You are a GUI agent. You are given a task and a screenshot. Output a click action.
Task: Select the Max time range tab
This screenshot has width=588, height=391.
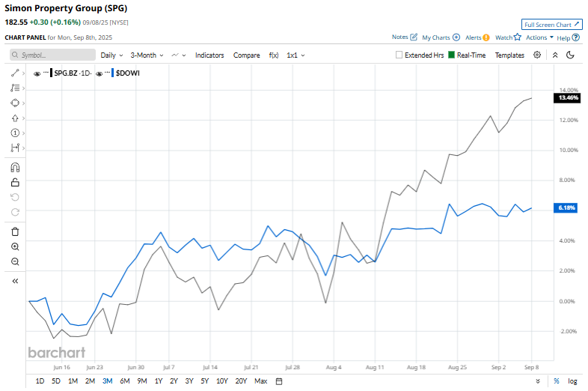(260, 381)
